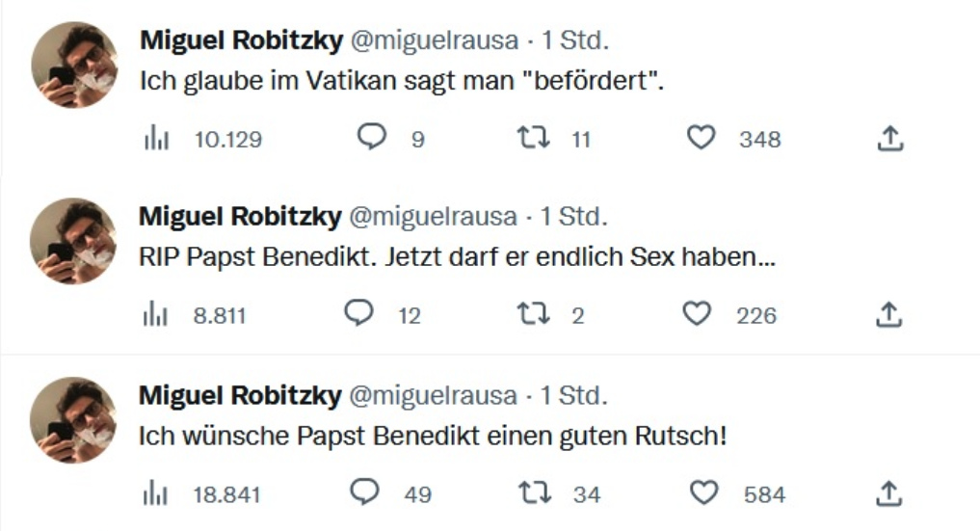
Task: Share the "befördert" Vatikan tweet
Action: click(x=890, y=140)
